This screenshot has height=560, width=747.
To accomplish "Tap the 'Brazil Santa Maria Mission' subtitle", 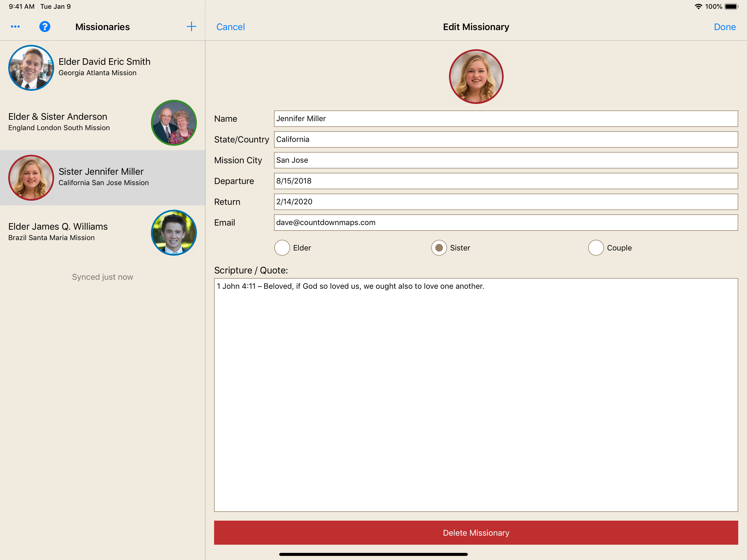I will pyautogui.click(x=51, y=237).
